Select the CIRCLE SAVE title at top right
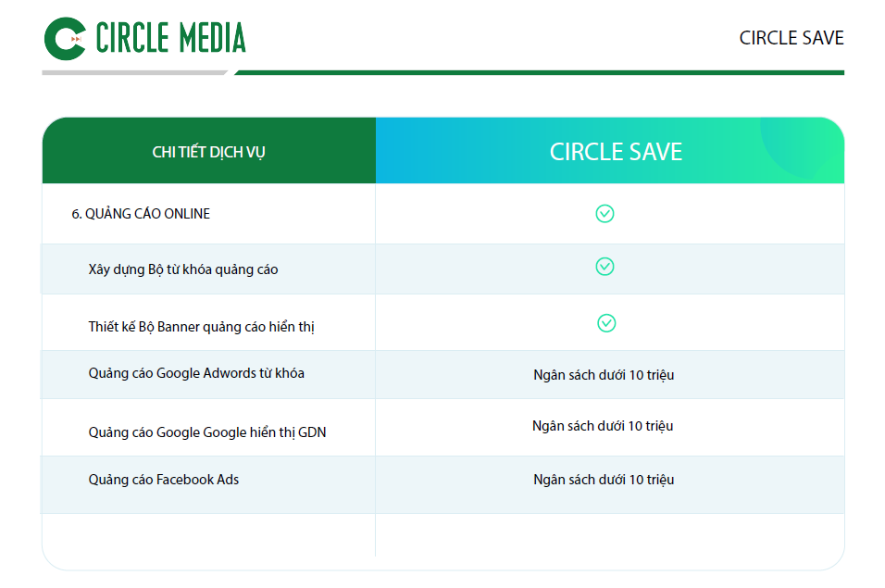This screenshot has height=588, width=885. (792, 38)
